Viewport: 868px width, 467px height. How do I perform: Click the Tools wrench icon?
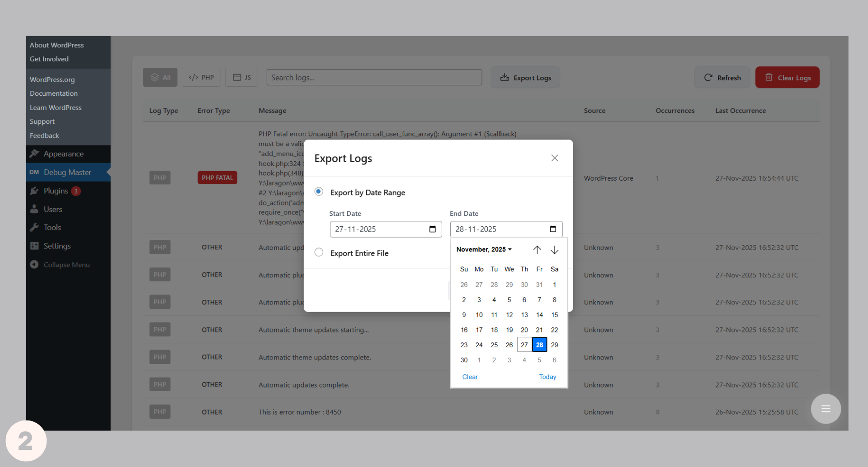34,227
